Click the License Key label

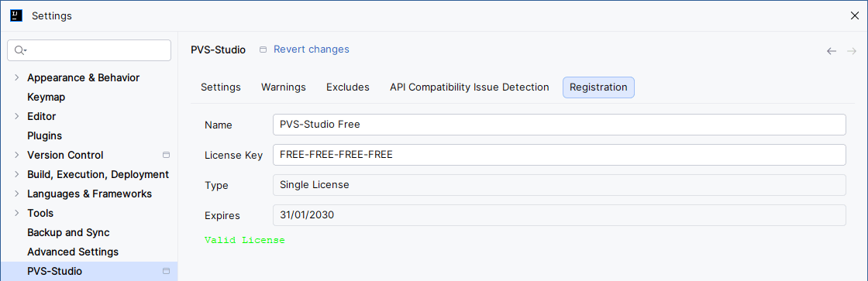233,156
